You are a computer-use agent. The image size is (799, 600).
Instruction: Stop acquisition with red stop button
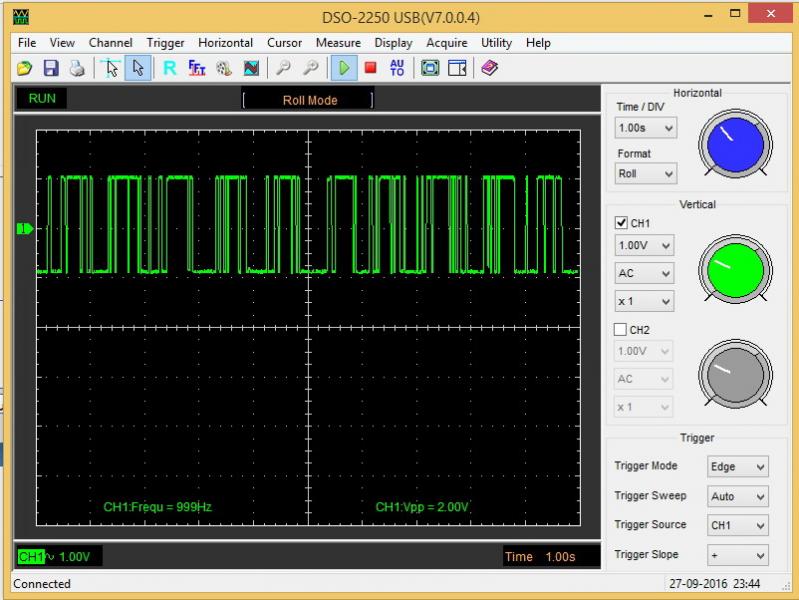point(370,68)
